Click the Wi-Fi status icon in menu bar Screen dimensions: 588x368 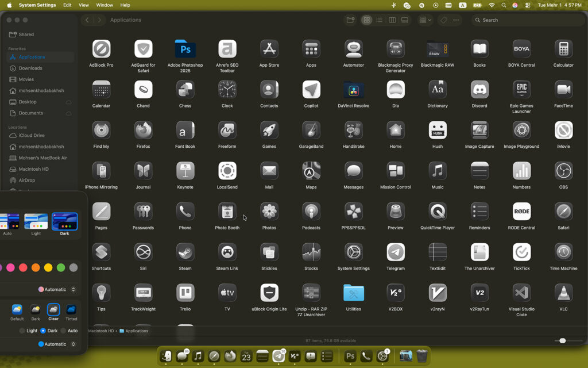pos(492,5)
